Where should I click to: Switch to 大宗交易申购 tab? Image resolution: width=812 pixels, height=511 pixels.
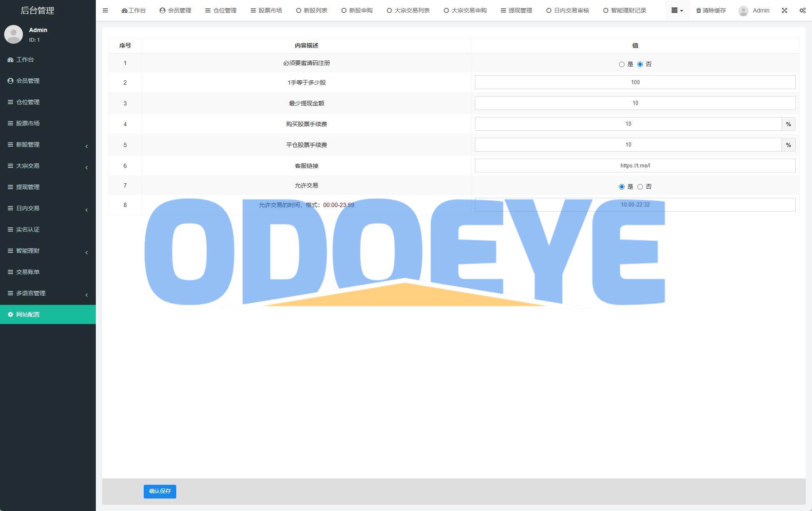click(x=465, y=10)
